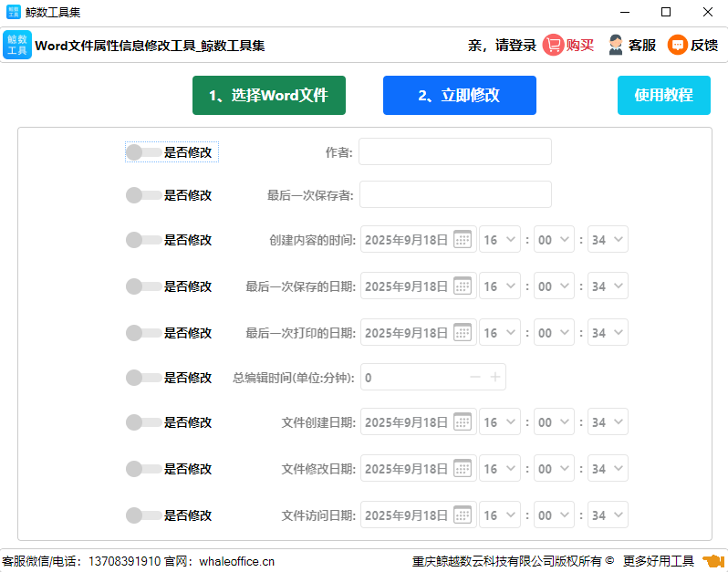Expand seconds dropdown for 最后一次保存的日期

tap(608, 286)
